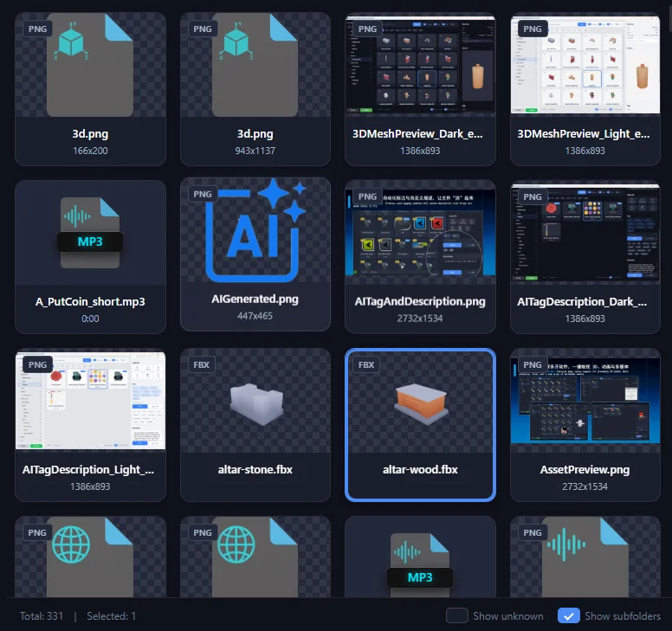The width and height of the screenshot is (672, 631).
Task: Click the file name AITagAndDescription.png
Action: click(420, 301)
